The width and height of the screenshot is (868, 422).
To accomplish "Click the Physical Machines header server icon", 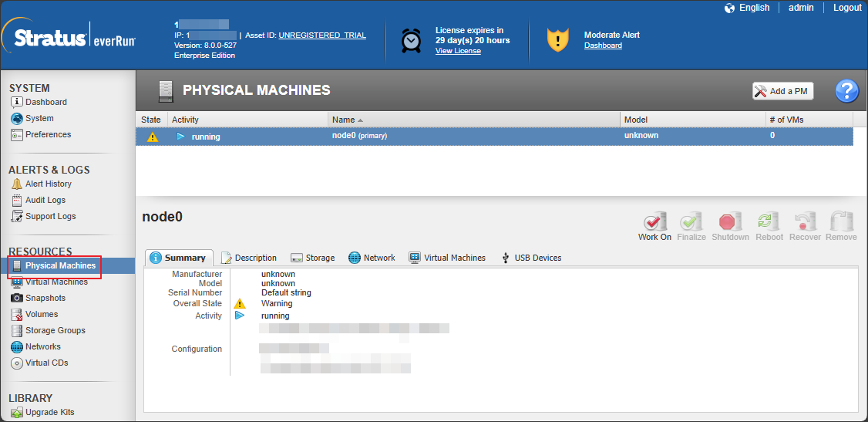I will 166,91.
